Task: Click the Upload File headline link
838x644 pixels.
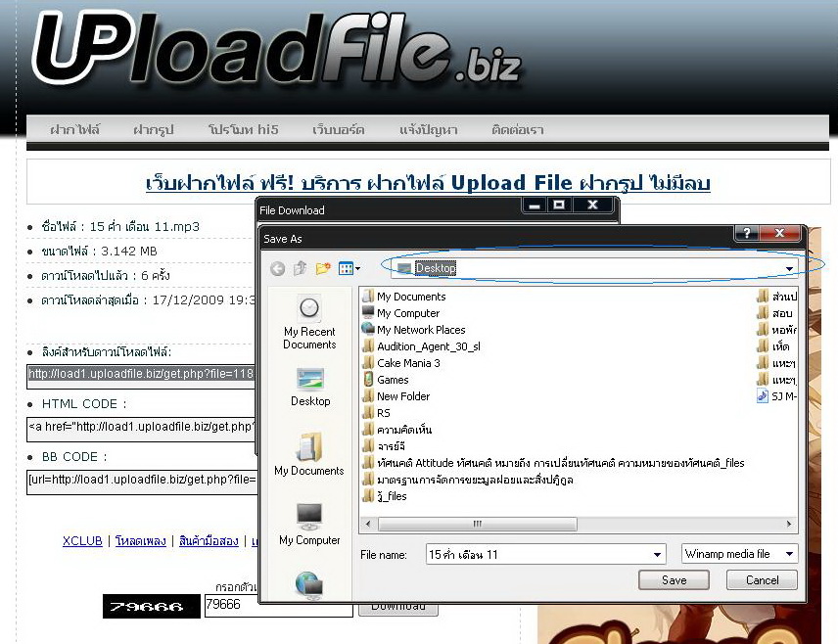Action: pos(428,183)
